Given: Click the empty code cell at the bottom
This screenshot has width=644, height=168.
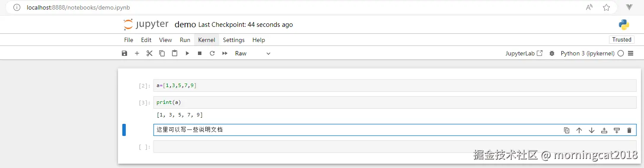Looking at the screenshot, I should point(395,146).
